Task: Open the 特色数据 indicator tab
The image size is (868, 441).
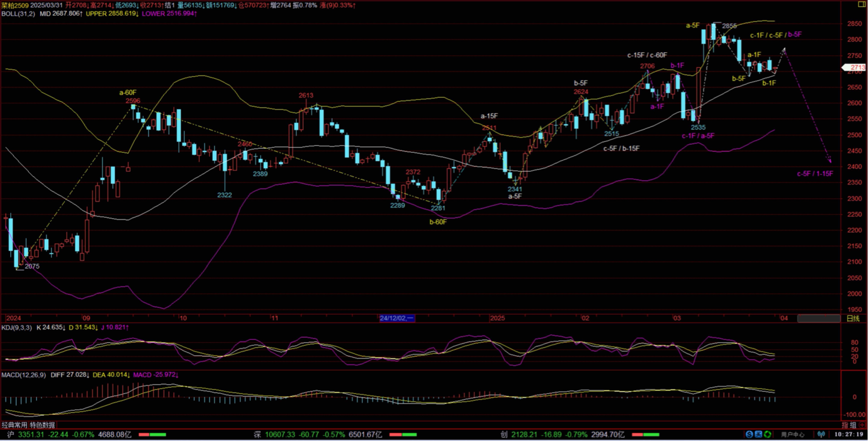Action: click(42, 425)
